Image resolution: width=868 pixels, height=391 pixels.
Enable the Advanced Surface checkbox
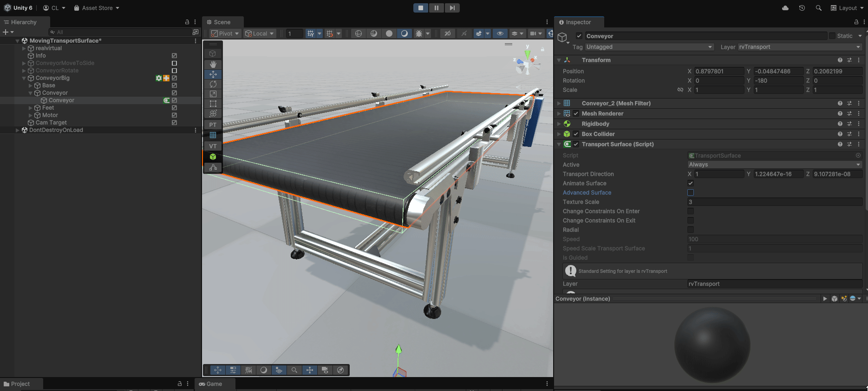click(691, 192)
